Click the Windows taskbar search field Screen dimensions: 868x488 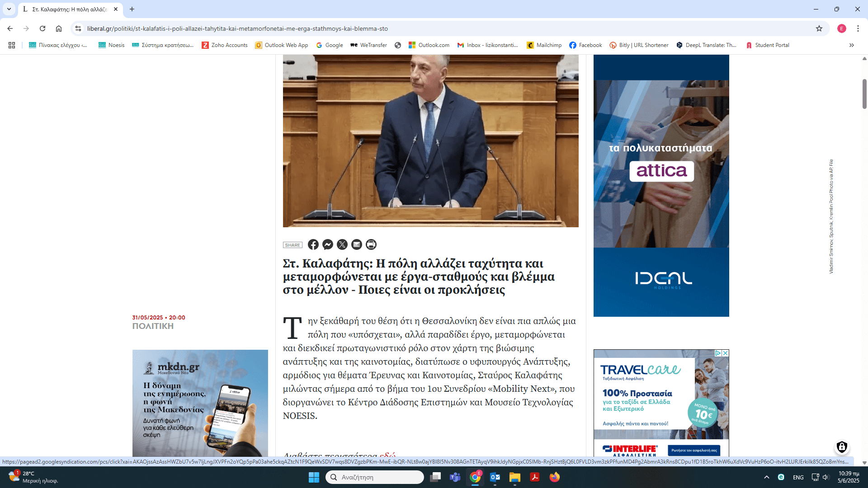pos(375,477)
